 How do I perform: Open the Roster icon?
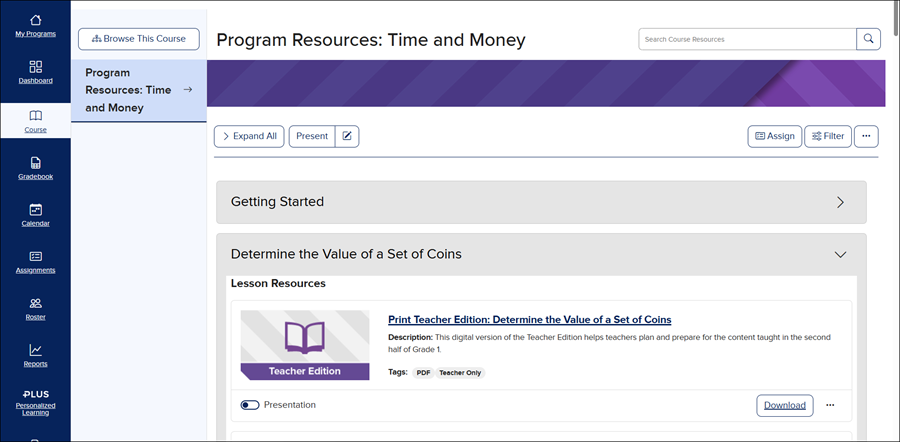35,304
